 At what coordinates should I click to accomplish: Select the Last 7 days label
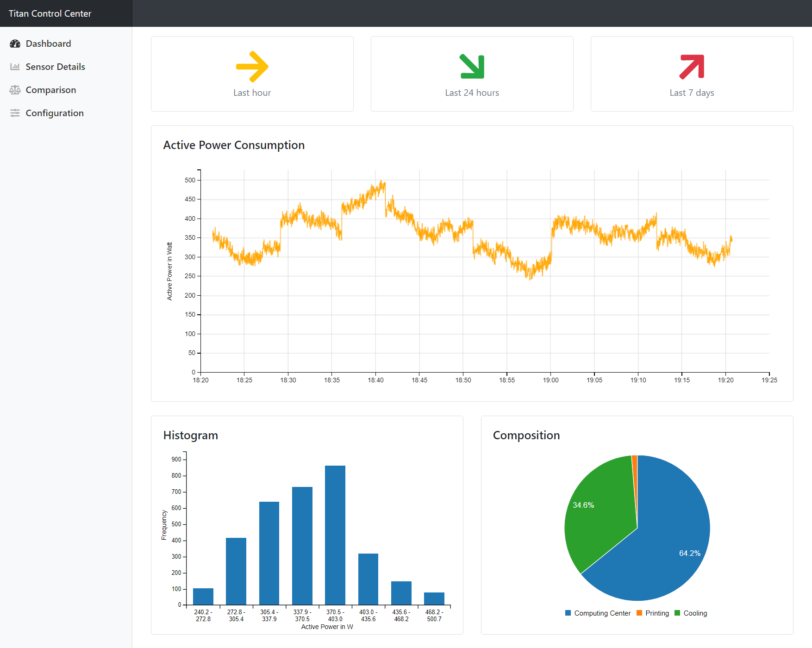[x=692, y=93]
